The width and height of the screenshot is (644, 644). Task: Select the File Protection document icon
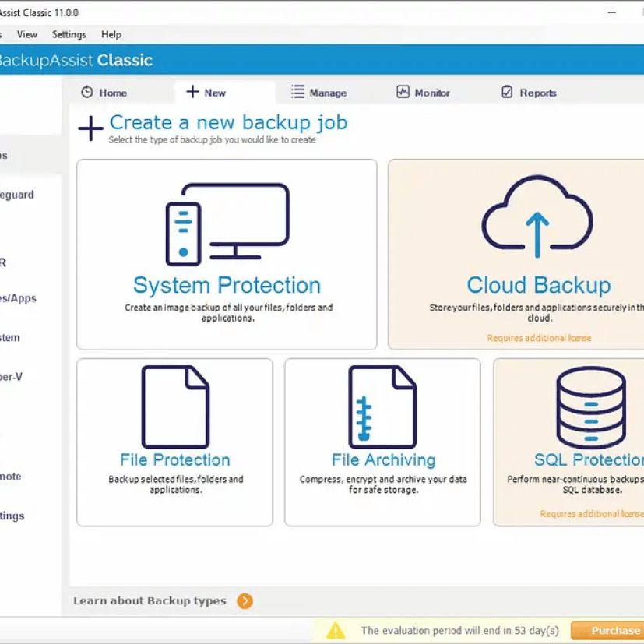175,406
